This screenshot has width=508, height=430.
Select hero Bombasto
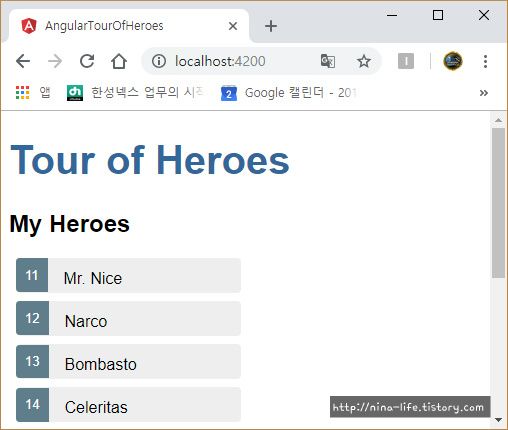[x=128, y=361]
